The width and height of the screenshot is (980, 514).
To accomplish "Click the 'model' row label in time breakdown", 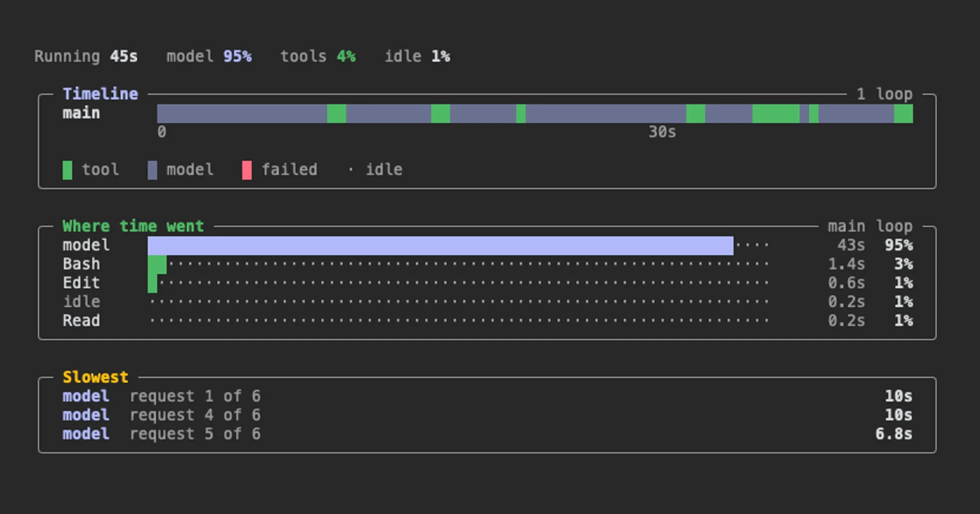I will pyautogui.click(x=86, y=245).
